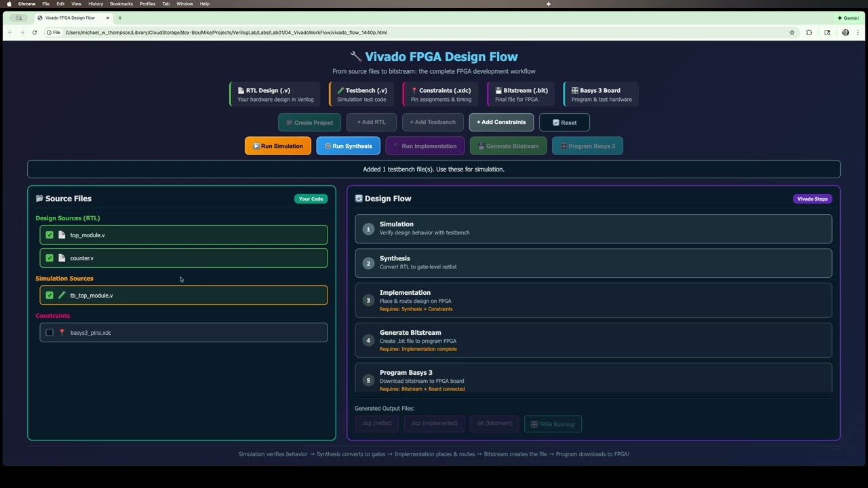The height and width of the screenshot is (488, 868).
Task: Select the counter.v file name
Action: click(x=82, y=258)
